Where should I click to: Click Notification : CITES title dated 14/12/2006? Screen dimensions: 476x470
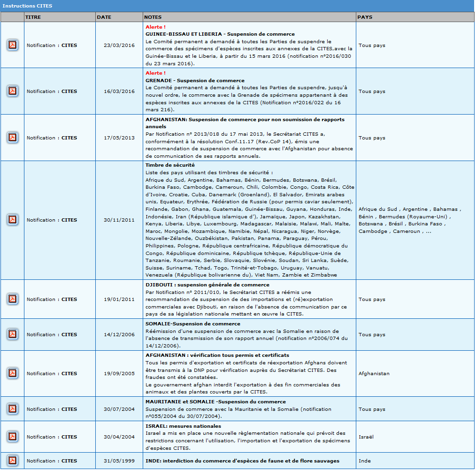pos(52,335)
